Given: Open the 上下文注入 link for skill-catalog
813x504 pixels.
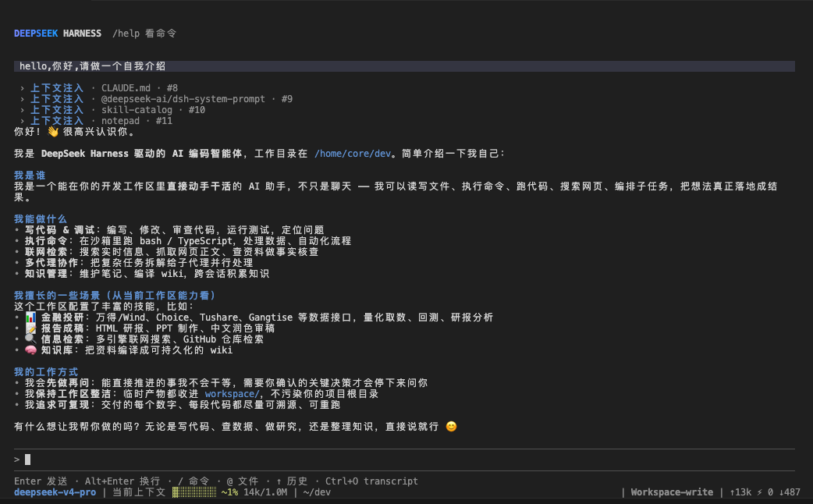Looking at the screenshot, I should tap(56, 110).
